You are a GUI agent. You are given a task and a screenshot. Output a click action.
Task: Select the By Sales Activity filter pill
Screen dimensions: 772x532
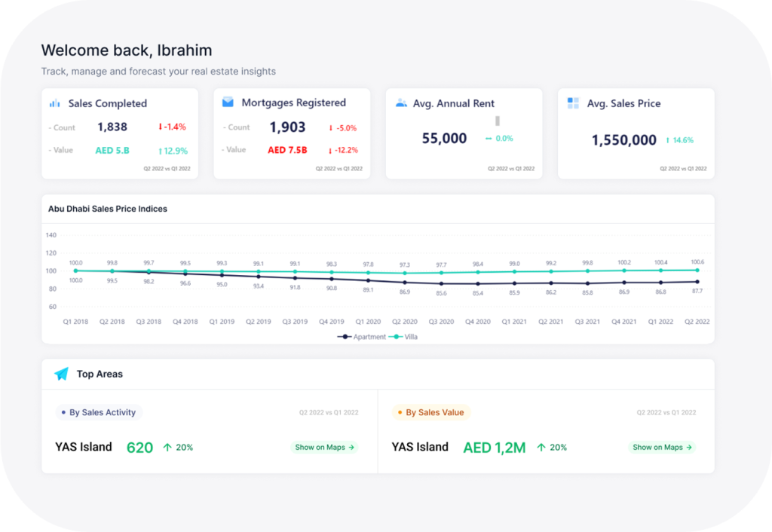[99, 412]
